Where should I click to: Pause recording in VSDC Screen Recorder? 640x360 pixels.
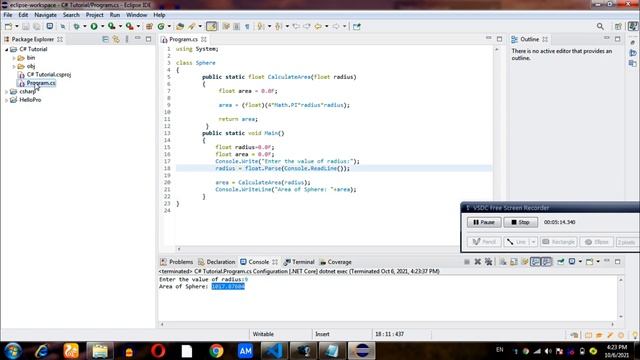coord(484,222)
